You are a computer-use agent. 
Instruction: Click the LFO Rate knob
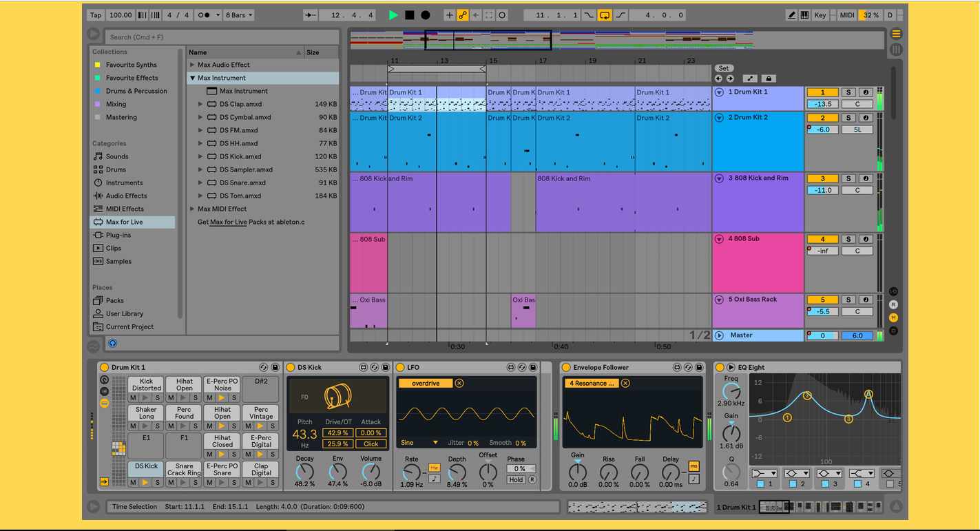[x=411, y=472]
